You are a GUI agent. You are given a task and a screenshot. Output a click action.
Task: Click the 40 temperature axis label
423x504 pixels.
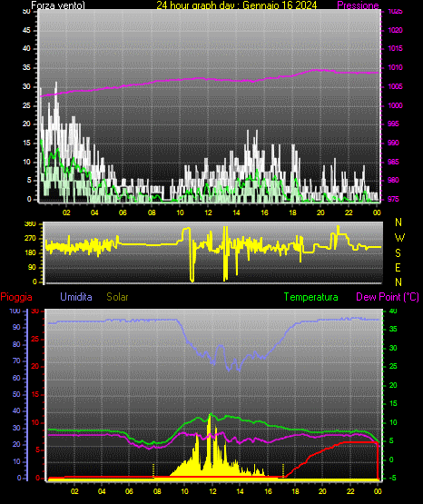point(393,311)
